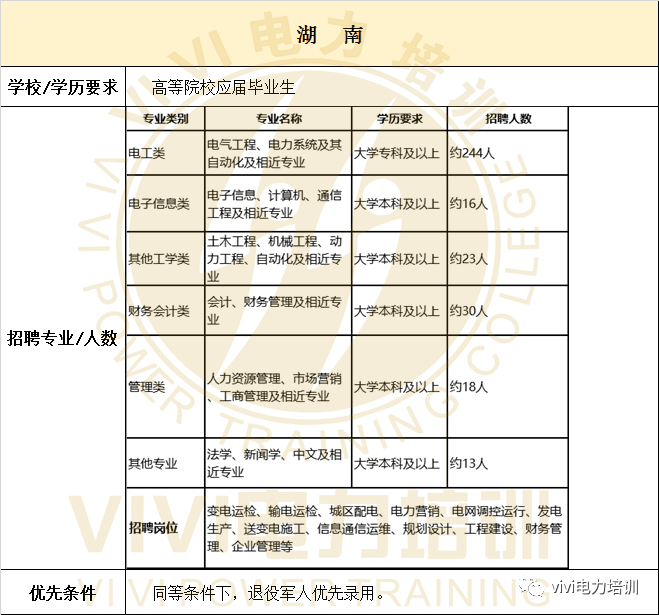Click the text 高等院校应届毕业生

pyautogui.click(x=223, y=87)
